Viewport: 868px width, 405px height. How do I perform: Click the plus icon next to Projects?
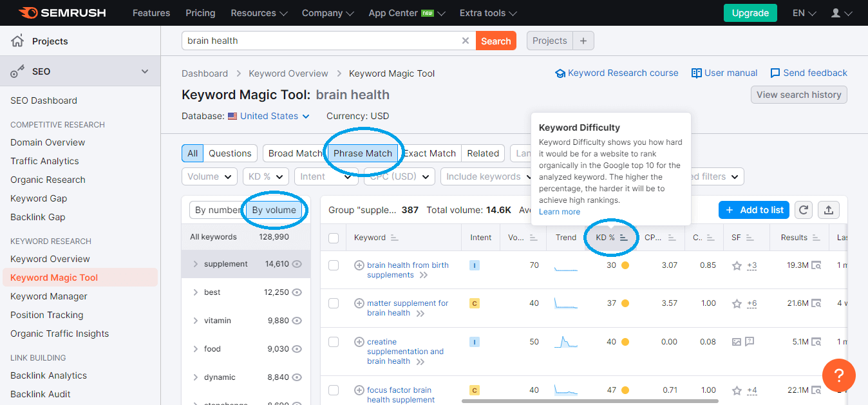click(583, 41)
